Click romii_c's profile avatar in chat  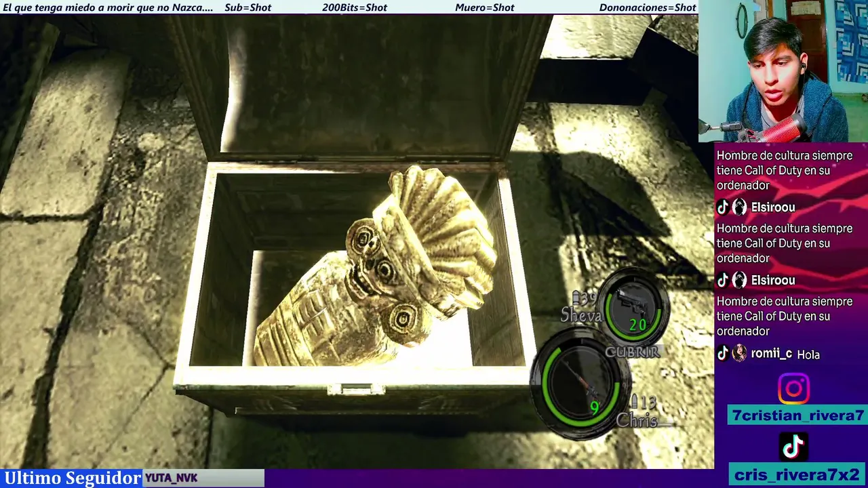point(739,353)
